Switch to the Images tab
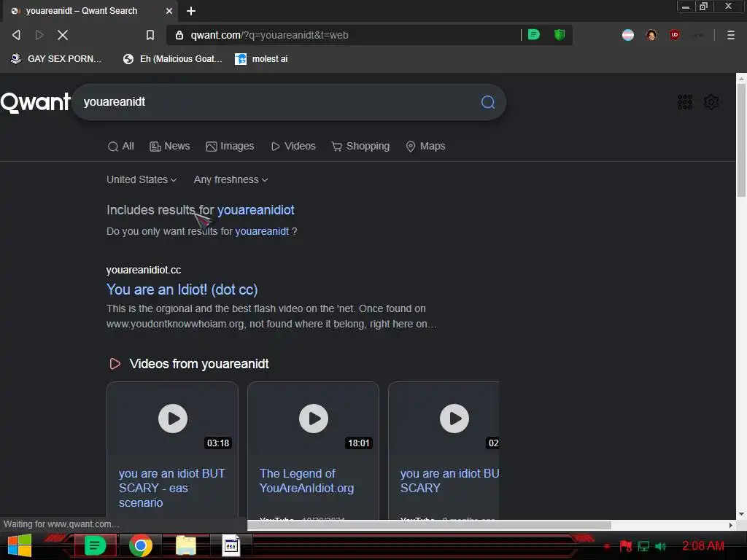This screenshot has height=560, width=747. 230,146
